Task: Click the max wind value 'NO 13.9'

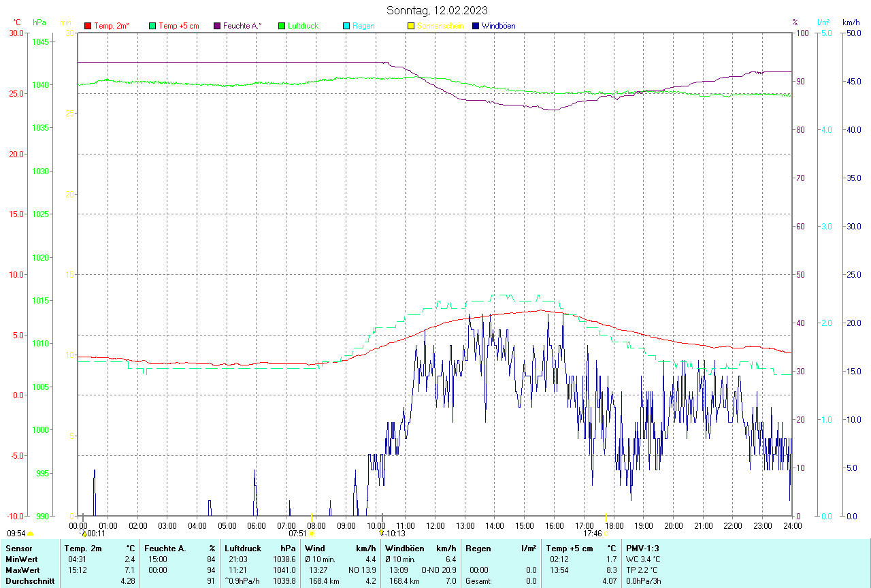Action: point(362,570)
